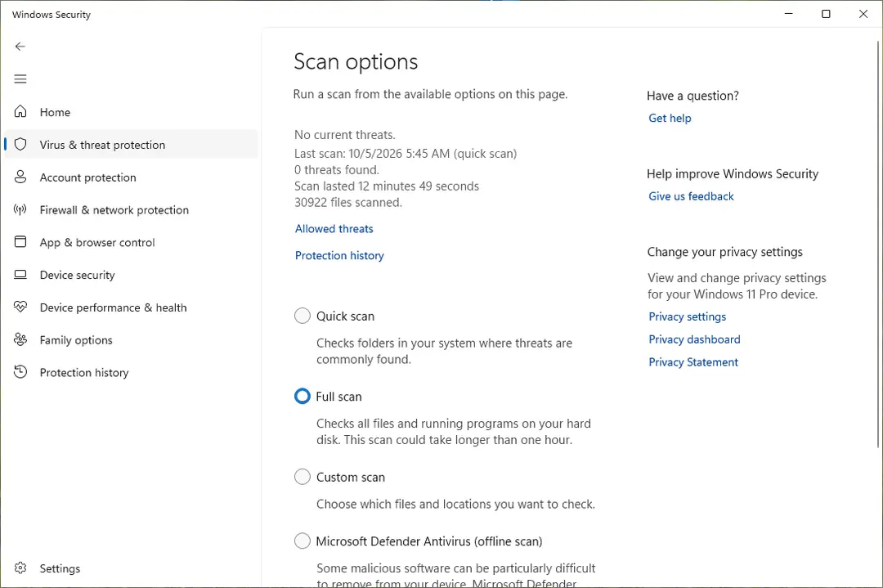The width and height of the screenshot is (883, 588).
Task: Click the Home house icon
Action: point(20,111)
